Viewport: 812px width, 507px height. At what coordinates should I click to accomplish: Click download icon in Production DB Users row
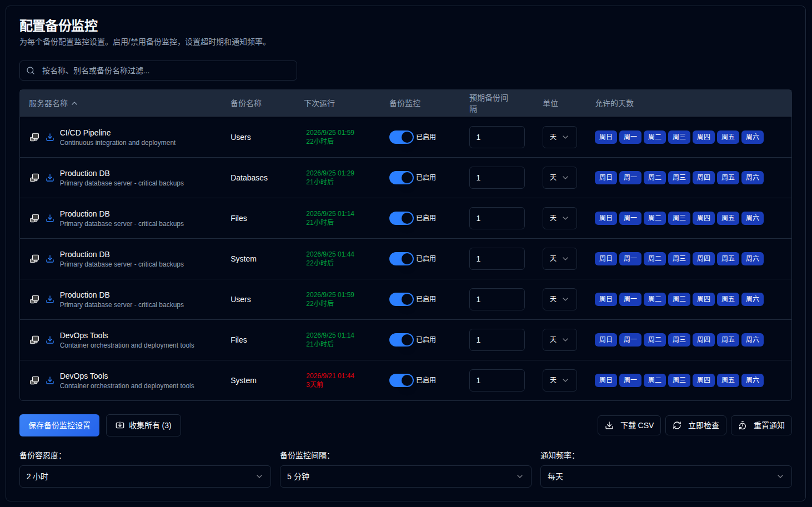point(50,299)
